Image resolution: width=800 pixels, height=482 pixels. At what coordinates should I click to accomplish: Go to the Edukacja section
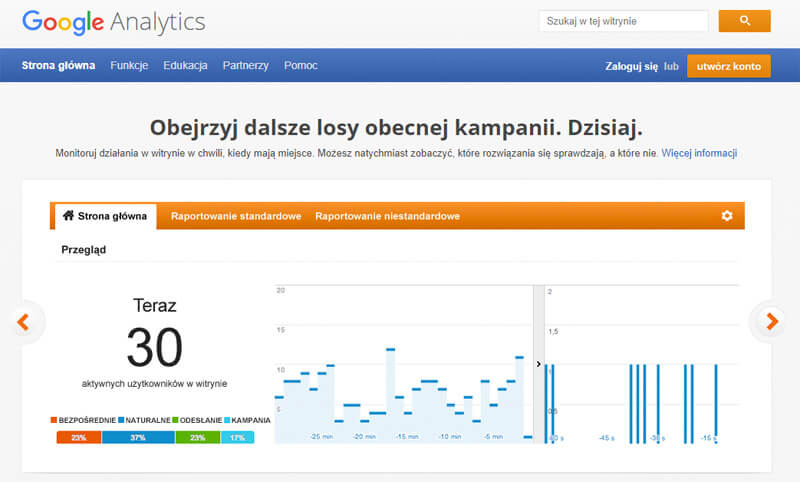[x=185, y=66]
